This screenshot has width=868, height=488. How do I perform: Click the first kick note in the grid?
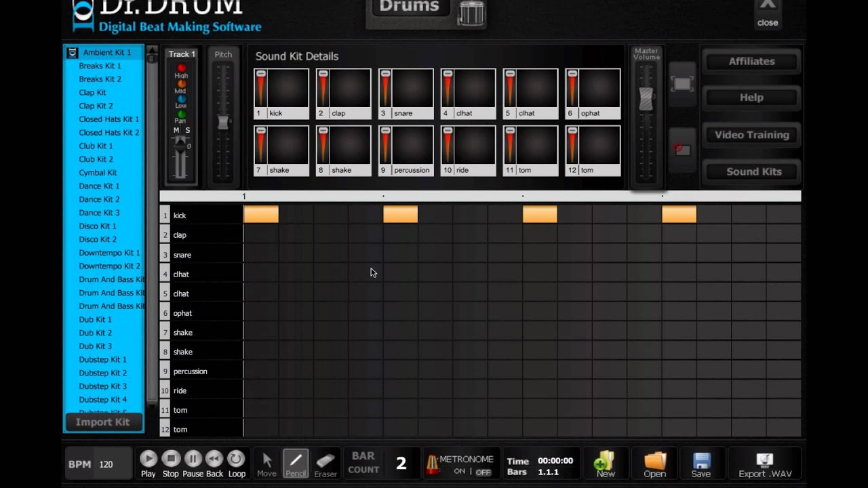point(261,214)
